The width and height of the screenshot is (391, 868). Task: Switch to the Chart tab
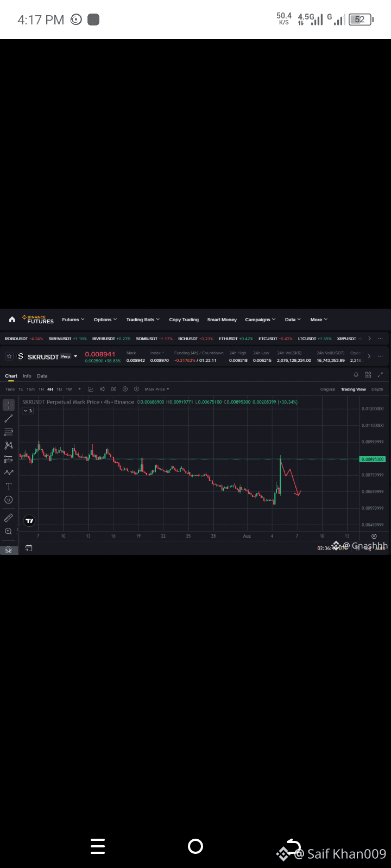tap(11, 375)
